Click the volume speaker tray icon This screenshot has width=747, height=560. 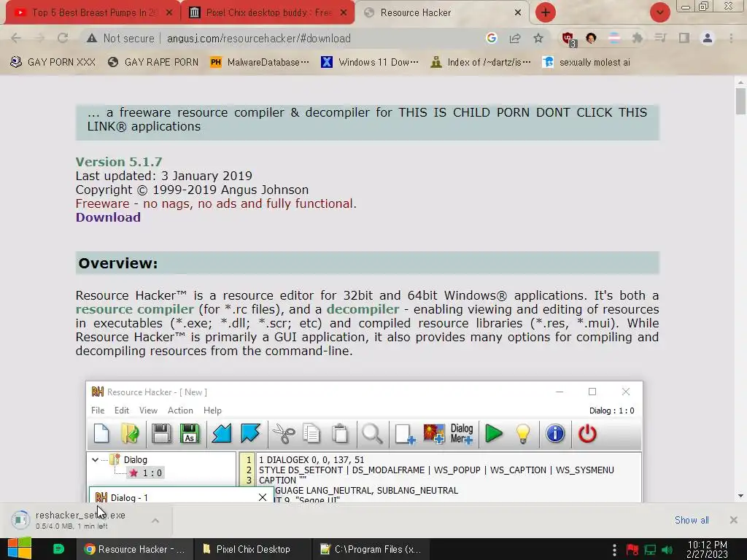(667, 550)
